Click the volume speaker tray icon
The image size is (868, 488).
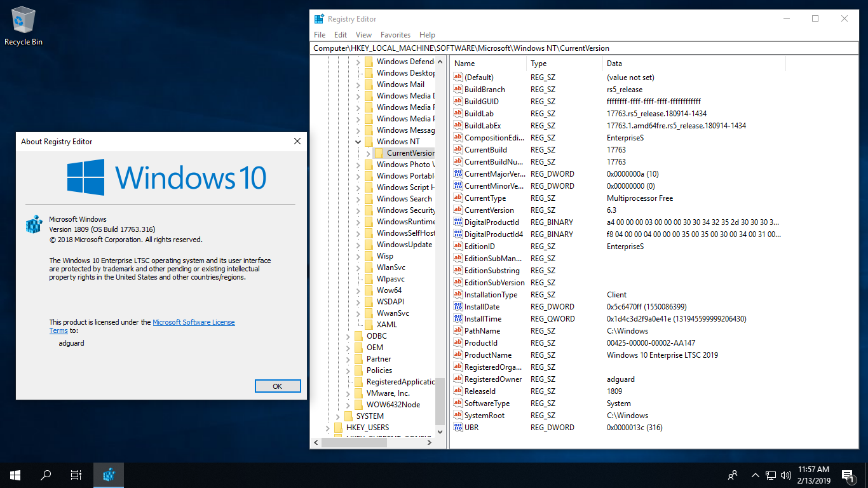coord(786,475)
